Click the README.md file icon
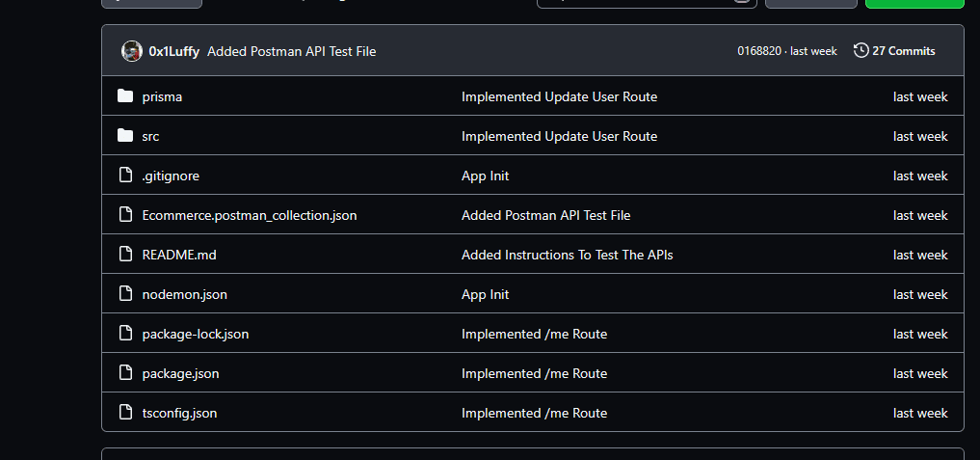 pos(124,255)
